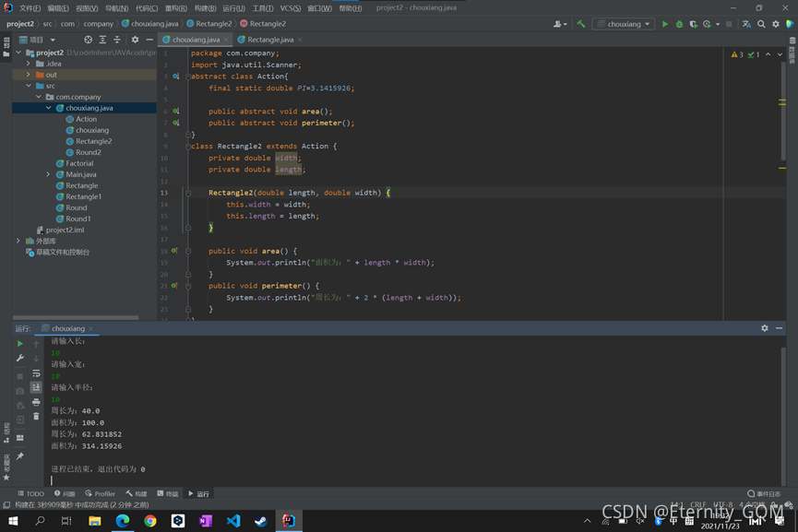Run chouxiang with the green play button
Viewport: 798px width, 532px height.
point(664,24)
